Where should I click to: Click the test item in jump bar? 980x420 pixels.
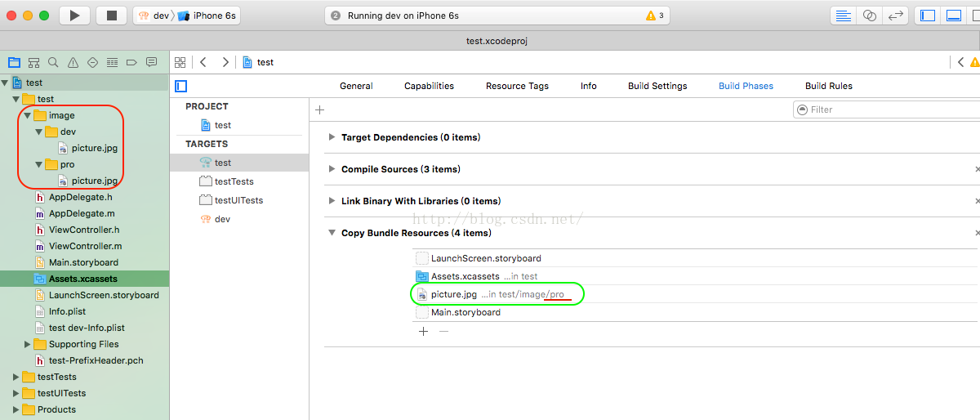click(x=258, y=62)
